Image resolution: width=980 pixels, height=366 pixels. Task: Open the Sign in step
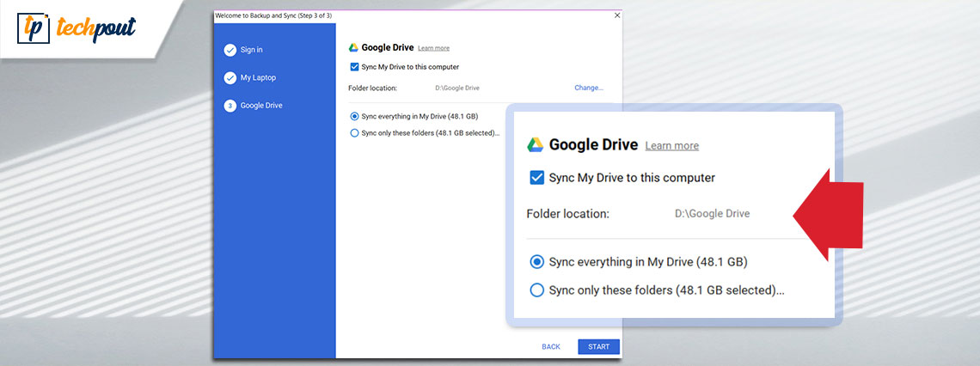click(252, 50)
